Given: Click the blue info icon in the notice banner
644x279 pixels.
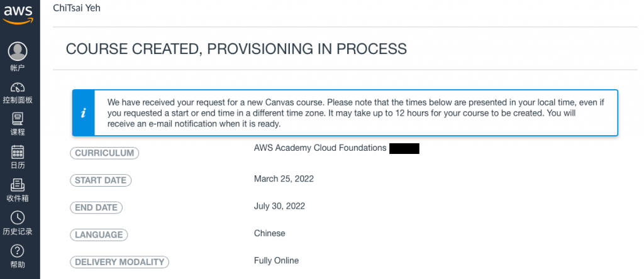Looking at the screenshot, I should [x=83, y=112].
